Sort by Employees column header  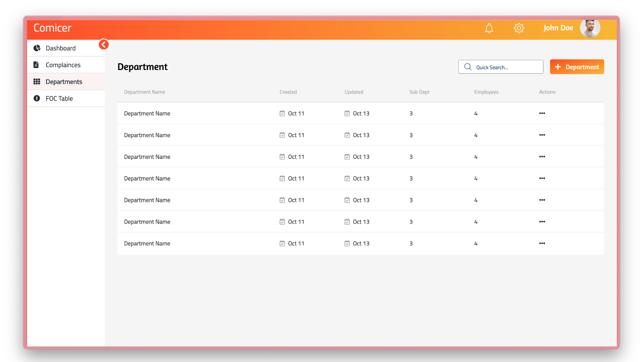pyautogui.click(x=486, y=92)
